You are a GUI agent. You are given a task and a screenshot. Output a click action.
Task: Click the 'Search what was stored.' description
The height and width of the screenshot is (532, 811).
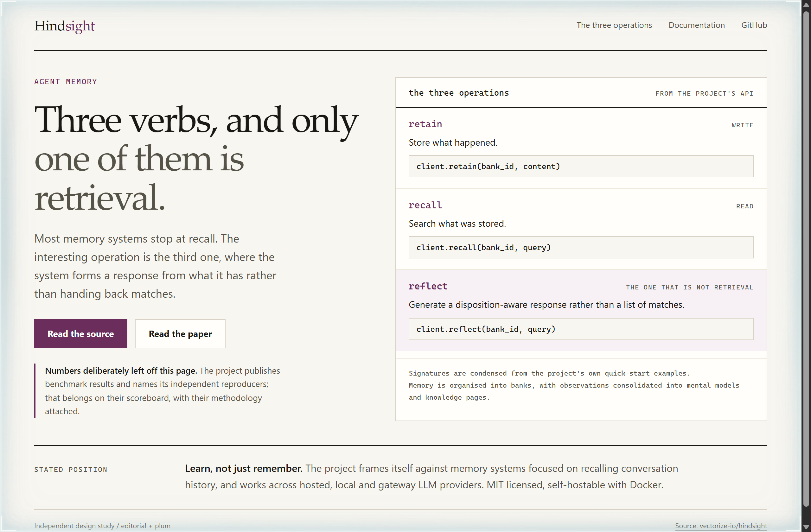[457, 224]
